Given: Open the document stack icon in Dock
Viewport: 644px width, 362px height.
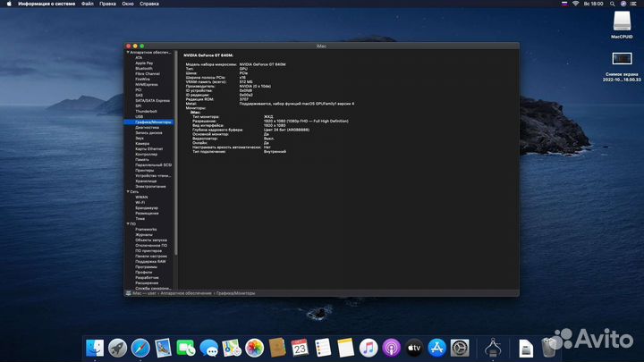Looking at the screenshot, I should coord(526,349).
